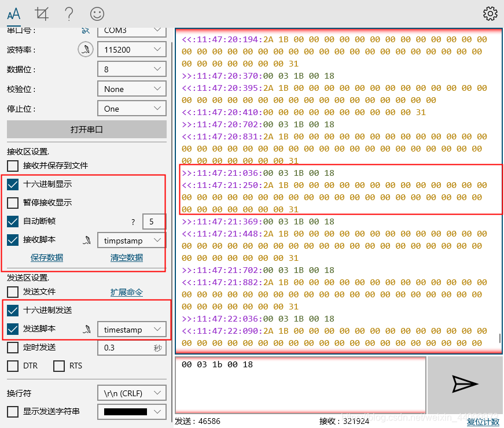Click the open serial port (打开串口) button

click(x=87, y=130)
